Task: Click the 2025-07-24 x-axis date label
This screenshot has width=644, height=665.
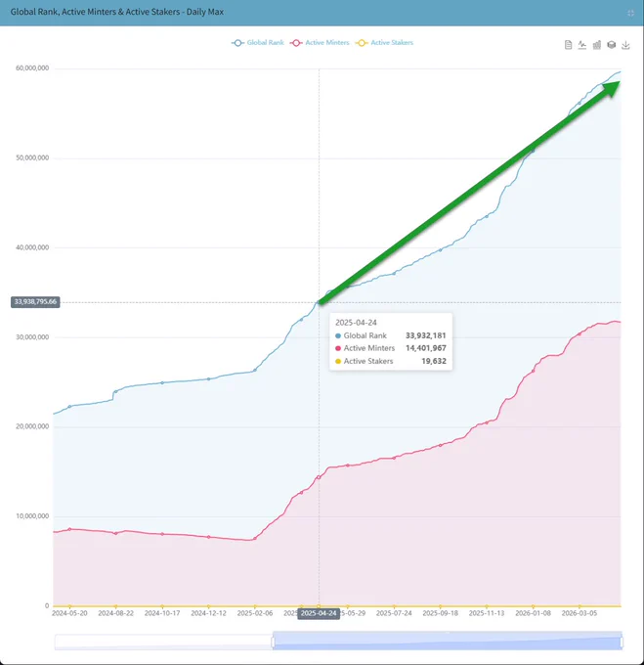Action: (x=394, y=613)
